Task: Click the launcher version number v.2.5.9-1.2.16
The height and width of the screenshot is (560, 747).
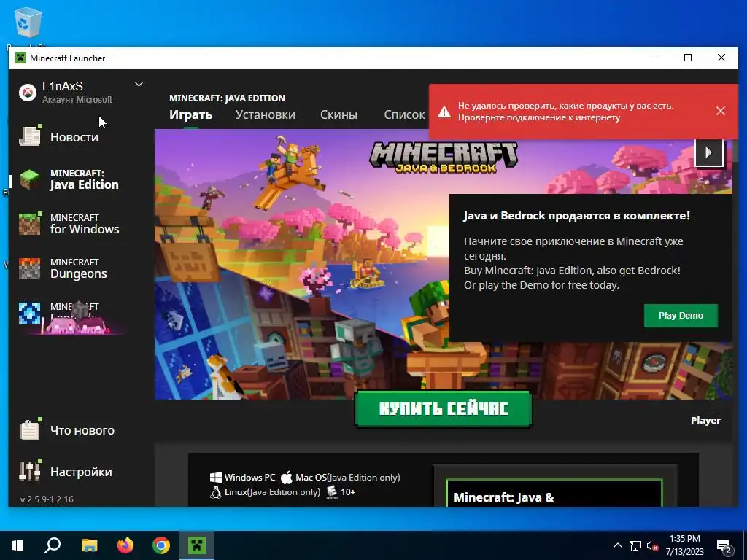Action: pos(47,499)
